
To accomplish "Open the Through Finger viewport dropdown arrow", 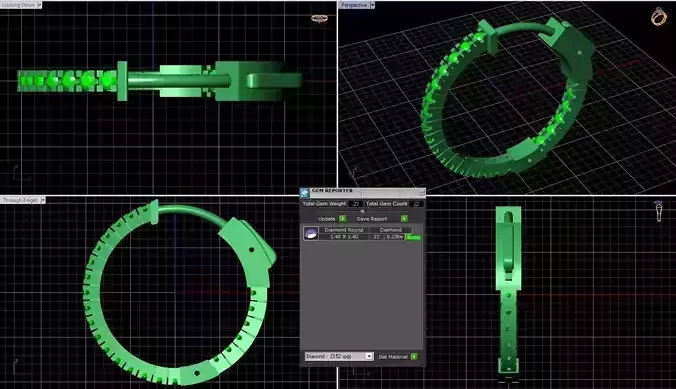I will coord(43,200).
